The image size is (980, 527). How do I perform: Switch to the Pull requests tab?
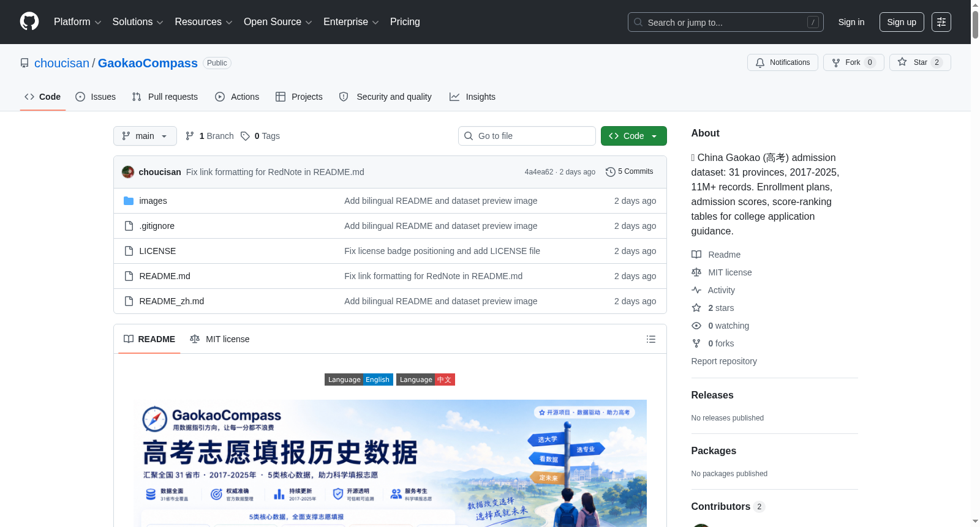165,97
